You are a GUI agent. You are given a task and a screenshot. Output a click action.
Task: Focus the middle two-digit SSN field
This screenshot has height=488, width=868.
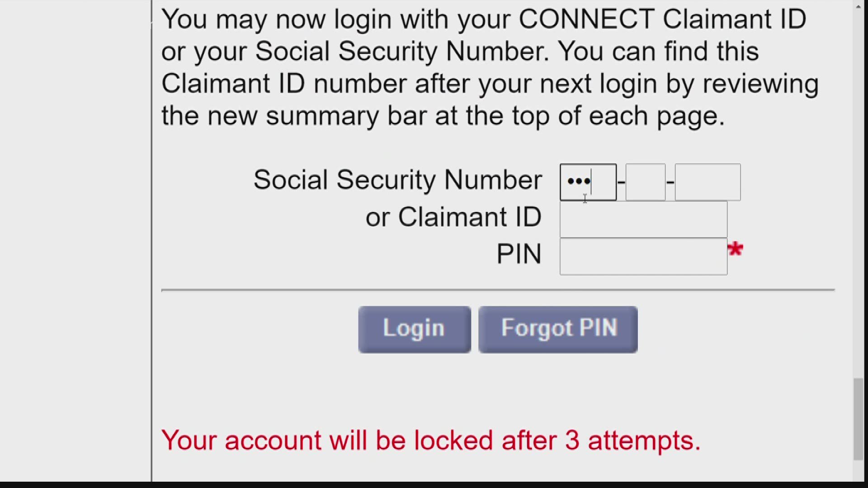point(645,182)
